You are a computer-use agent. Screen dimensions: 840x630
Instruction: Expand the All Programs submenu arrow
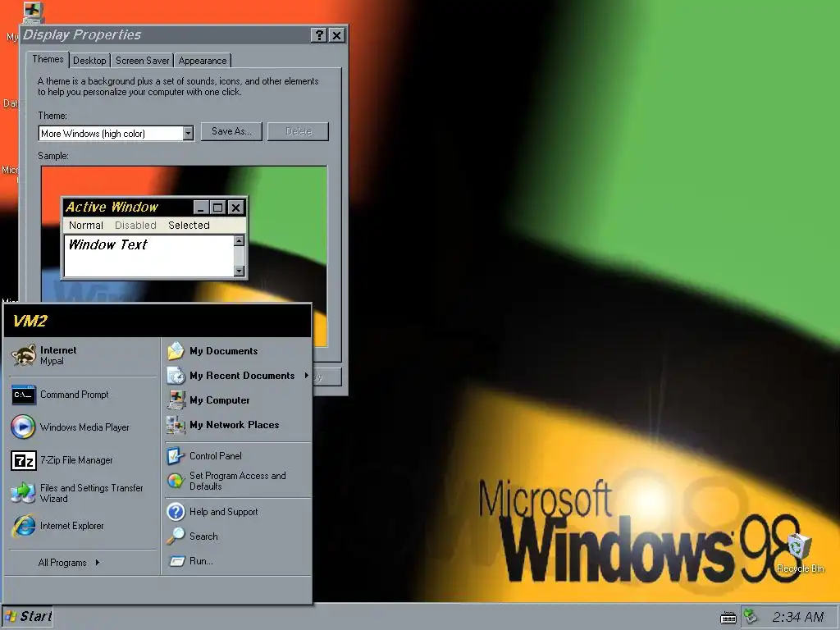tap(97, 562)
